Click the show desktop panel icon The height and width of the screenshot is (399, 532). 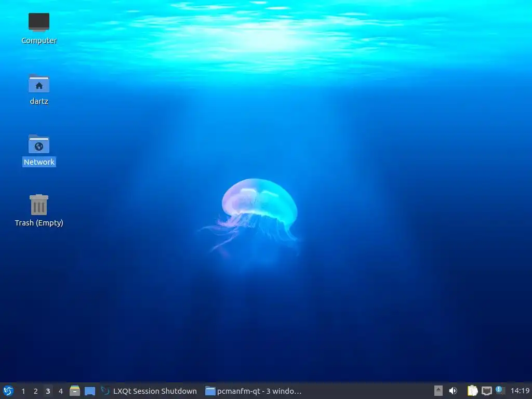[89, 391]
